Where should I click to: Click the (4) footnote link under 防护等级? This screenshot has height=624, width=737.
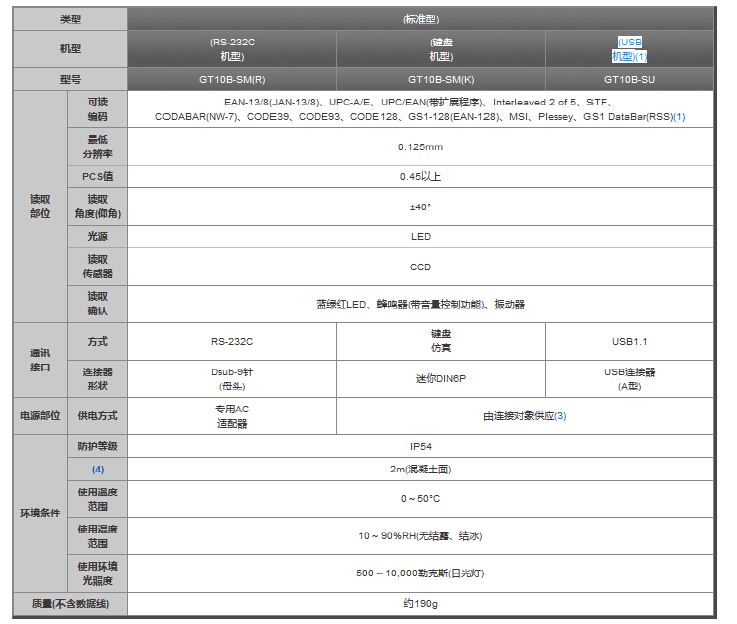(98, 468)
